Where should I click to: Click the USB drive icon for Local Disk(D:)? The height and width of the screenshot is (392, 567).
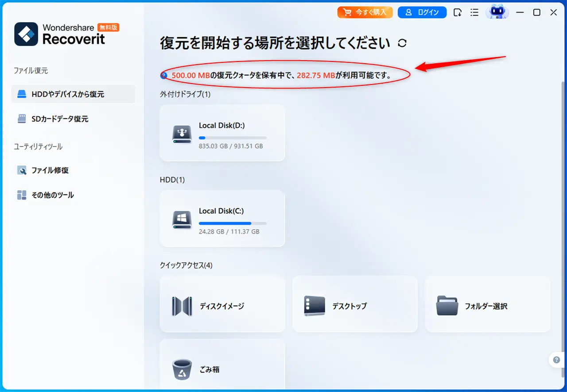[182, 134]
